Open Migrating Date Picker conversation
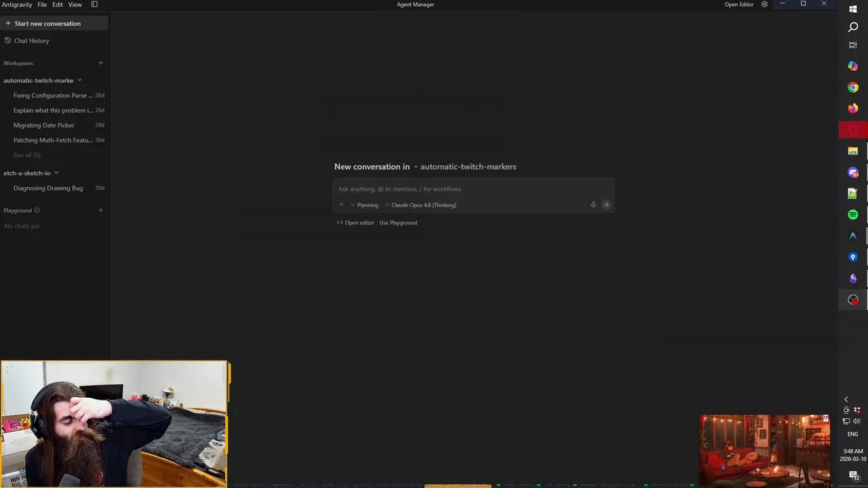 (58, 125)
